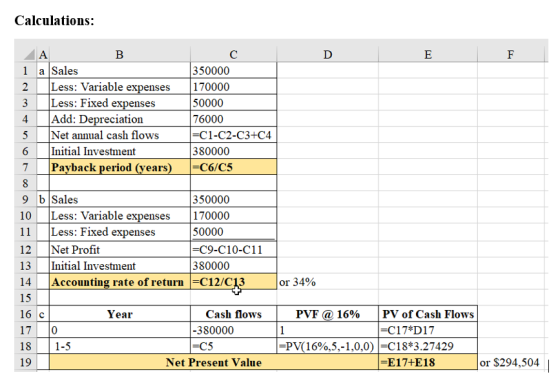Click the =C5 cell in row 18
Image resolution: width=560 pixels, height=381 pixels.
pos(234,346)
